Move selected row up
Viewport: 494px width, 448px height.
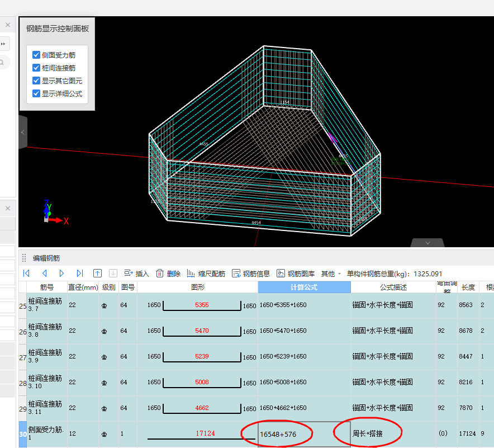[x=97, y=273]
